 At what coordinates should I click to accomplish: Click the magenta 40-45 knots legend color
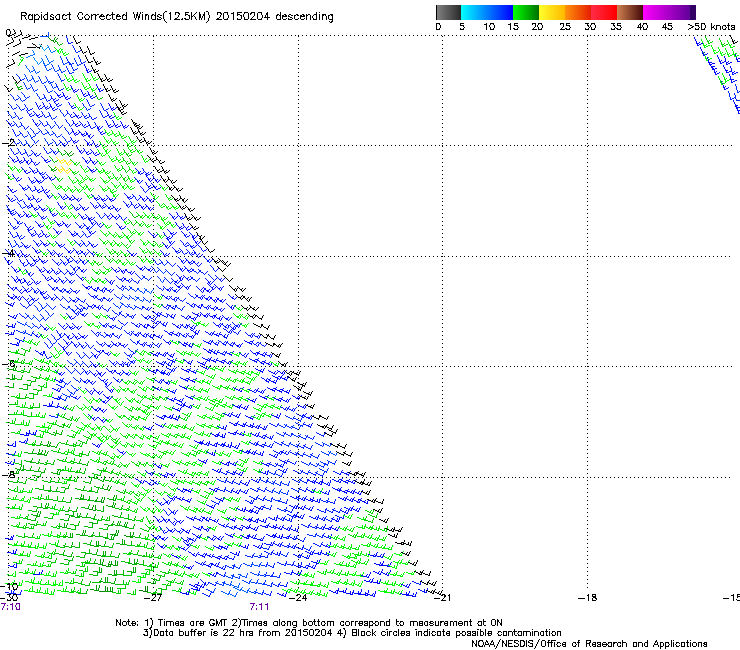click(656, 12)
